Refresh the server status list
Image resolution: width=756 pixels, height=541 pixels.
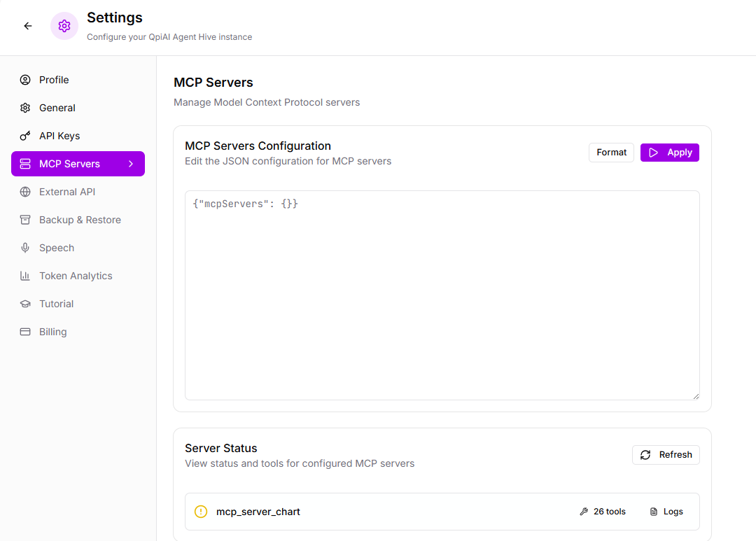[666, 455]
